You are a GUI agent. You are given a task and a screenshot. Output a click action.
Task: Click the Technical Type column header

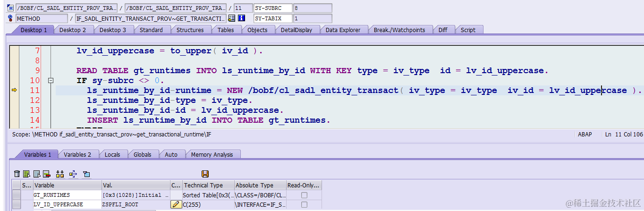click(208, 186)
